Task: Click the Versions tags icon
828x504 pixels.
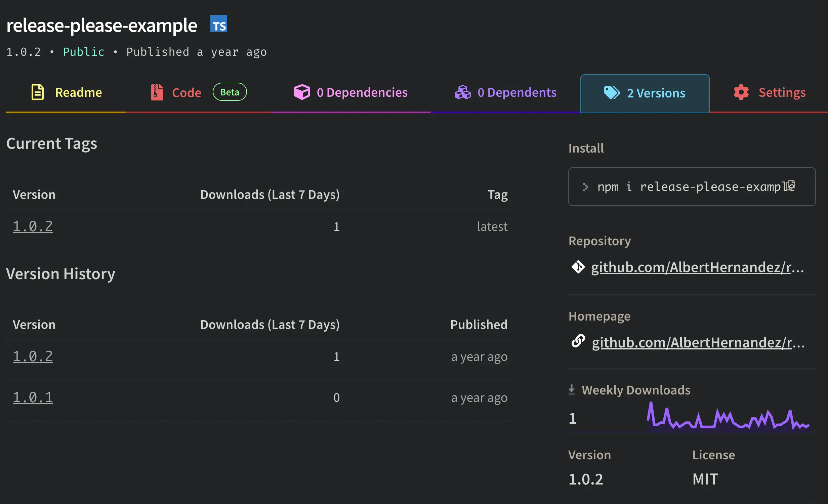Action: coord(612,93)
